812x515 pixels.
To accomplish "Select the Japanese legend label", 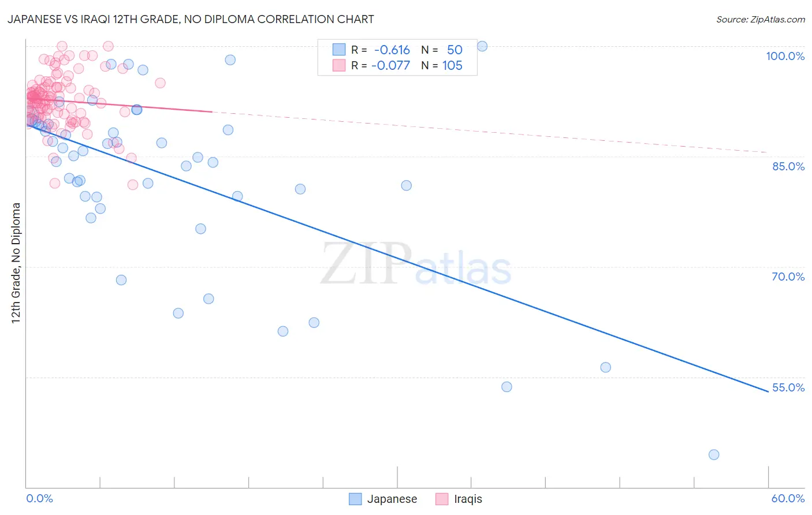I will click(392, 499).
